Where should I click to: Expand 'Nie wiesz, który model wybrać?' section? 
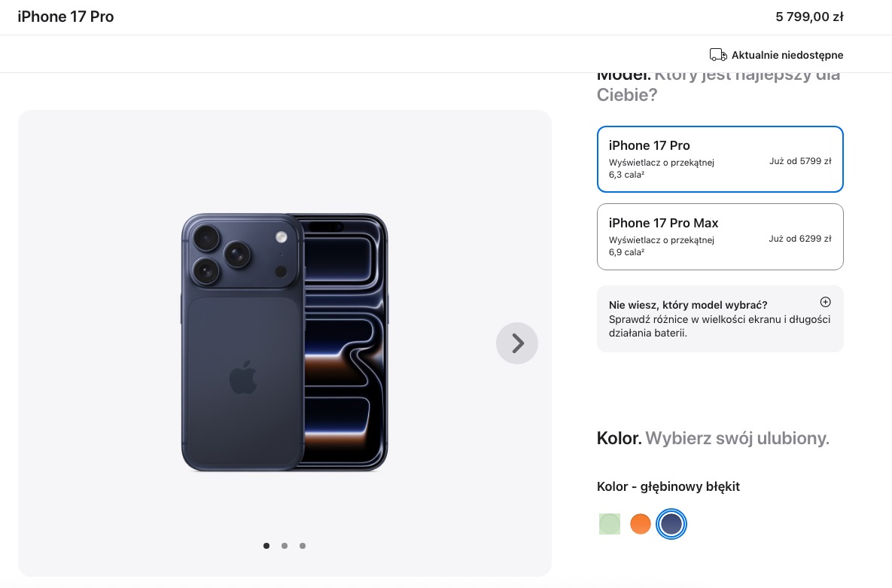coord(720,318)
